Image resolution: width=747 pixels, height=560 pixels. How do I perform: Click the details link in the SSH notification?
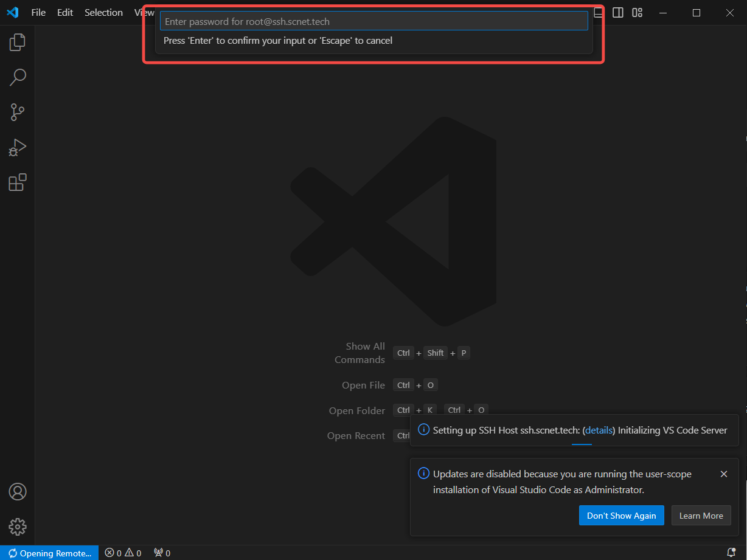click(599, 430)
